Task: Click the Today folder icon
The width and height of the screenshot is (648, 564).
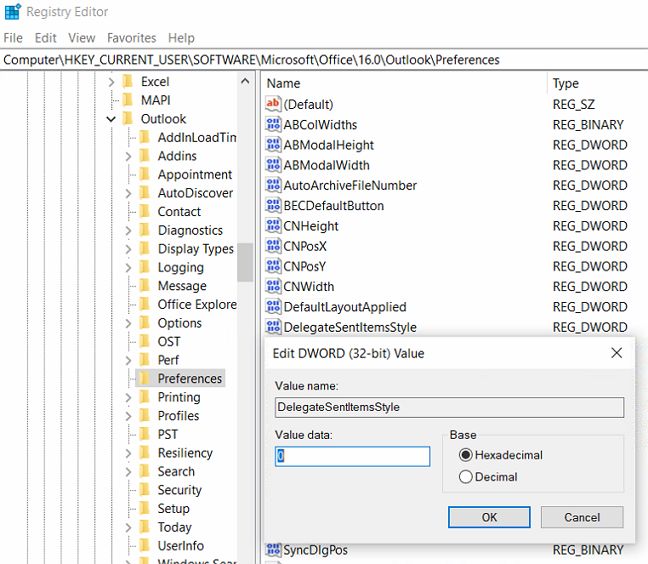Action: tap(145, 527)
